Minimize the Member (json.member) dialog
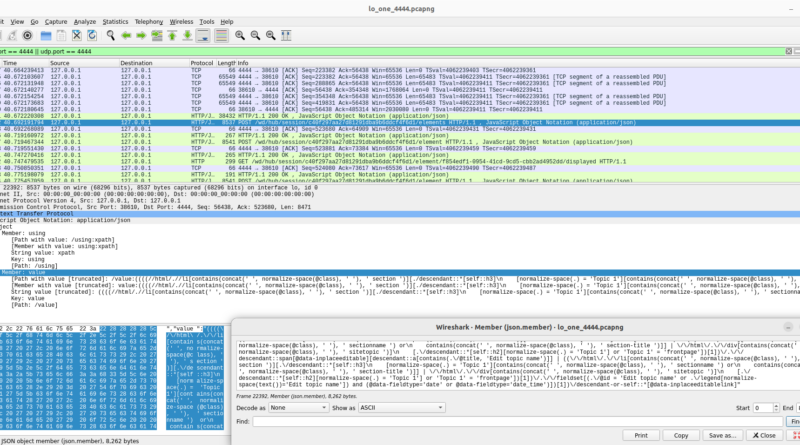The height and width of the screenshot is (445, 800). click(x=788, y=327)
